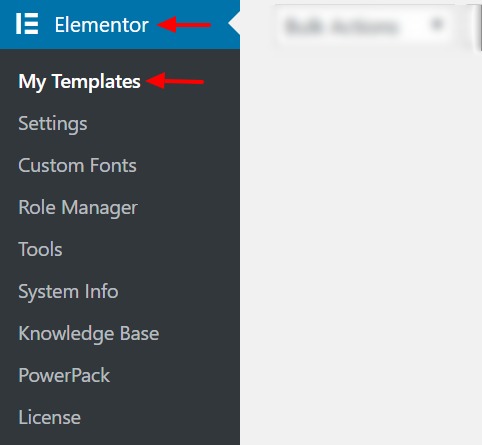Click the Elementor logo icon
The height and width of the screenshot is (445, 482).
point(27,24)
